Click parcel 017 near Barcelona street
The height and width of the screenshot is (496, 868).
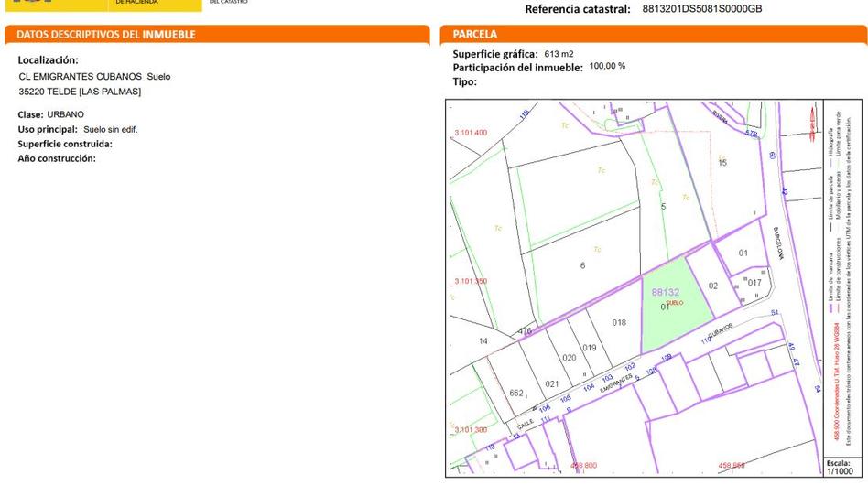coord(754,283)
